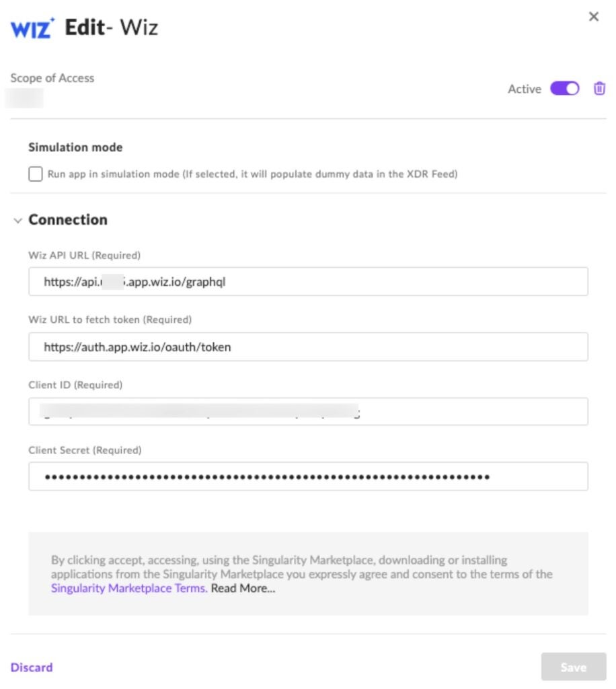This screenshot has width=616, height=689.
Task: Click the trash delete icon
Action: [599, 88]
